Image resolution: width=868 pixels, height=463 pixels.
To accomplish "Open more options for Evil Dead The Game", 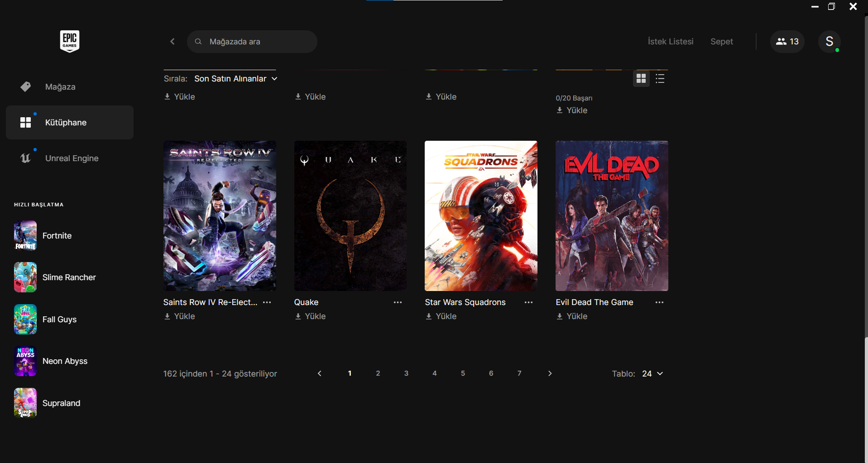I will [660, 302].
